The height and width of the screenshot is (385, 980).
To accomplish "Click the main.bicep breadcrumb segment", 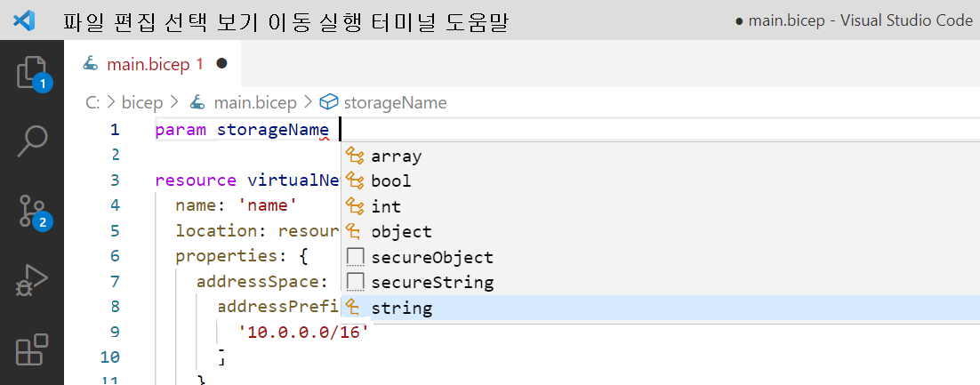I will tap(254, 102).
